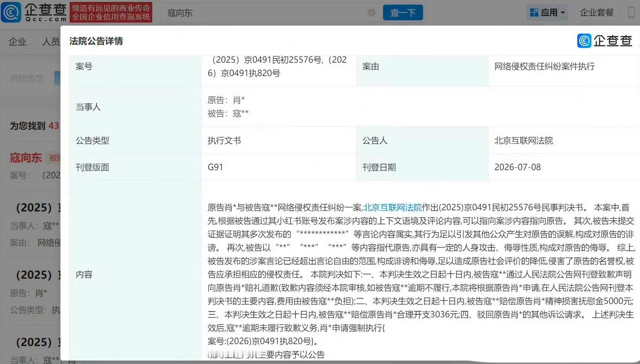Viewport: 640px width, 364px height.
Task: Click the 风险类型 filter label in background
Action: pos(26,78)
